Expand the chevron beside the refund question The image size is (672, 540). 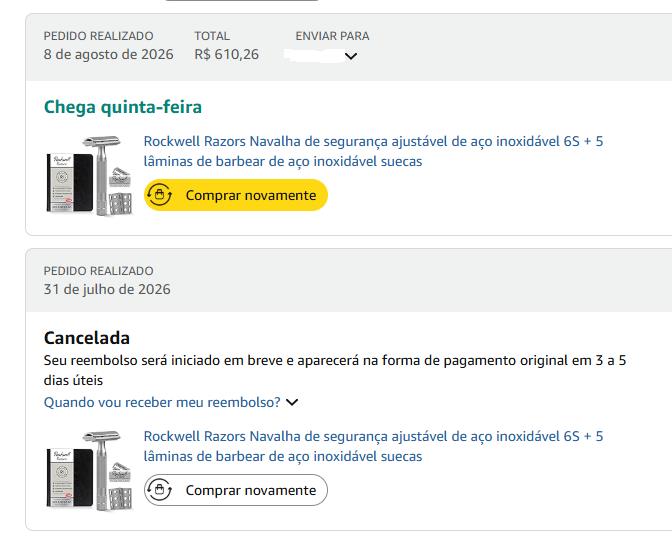pos(292,402)
